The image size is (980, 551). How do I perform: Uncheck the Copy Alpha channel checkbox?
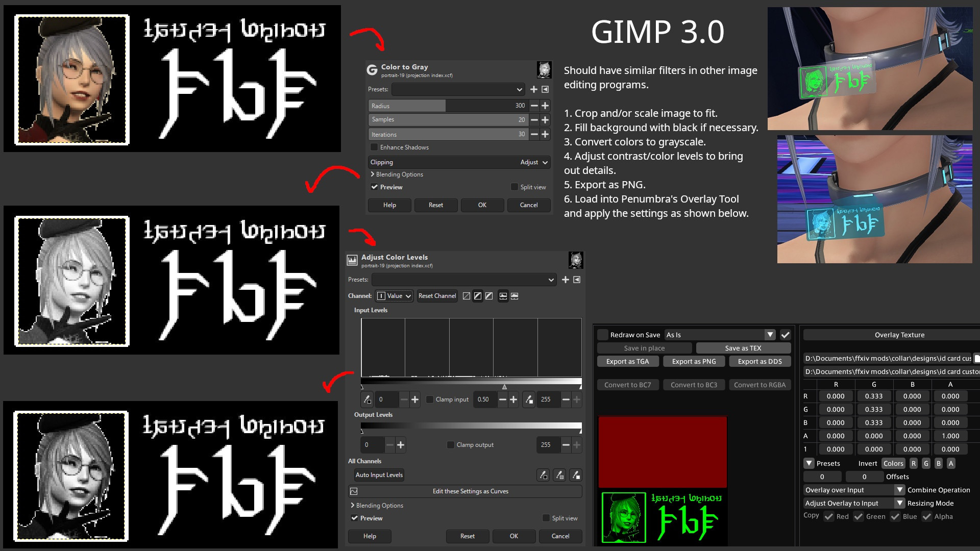click(927, 516)
